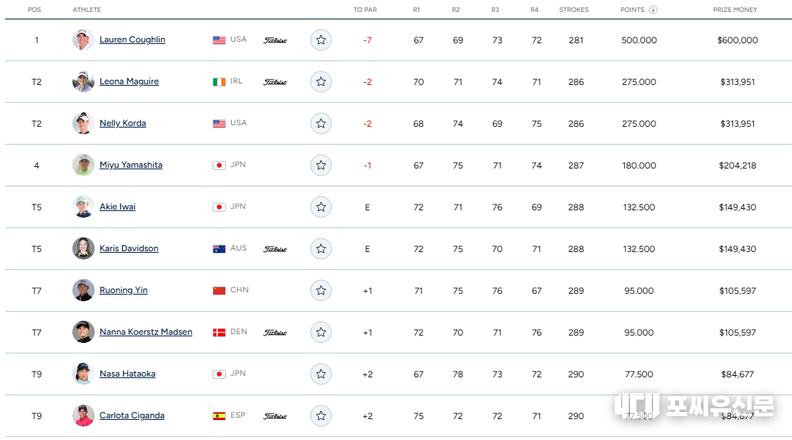Click the Ireland flag in Leona Maguire's row
Viewport: 792px width, 440px height.
coord(219,82)
